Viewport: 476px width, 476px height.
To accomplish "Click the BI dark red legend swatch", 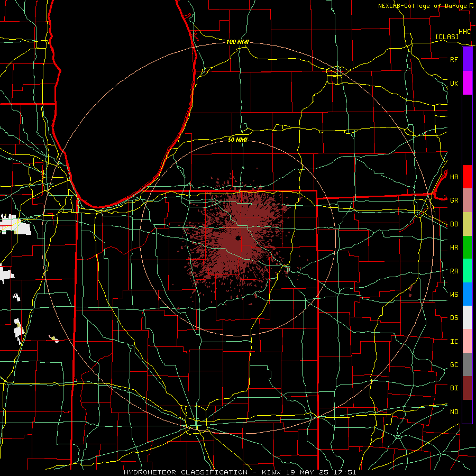I will click(467, 388).
